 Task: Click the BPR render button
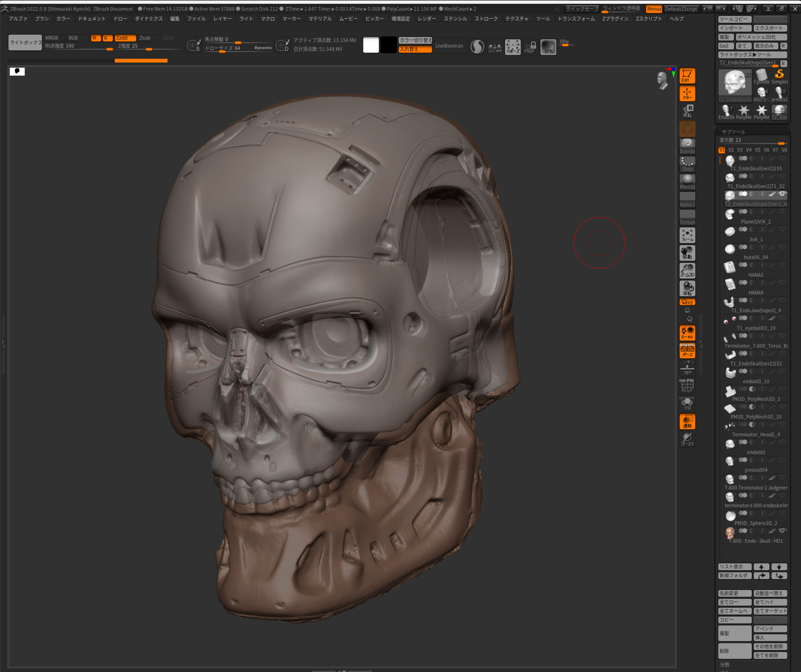pos(548,47)
